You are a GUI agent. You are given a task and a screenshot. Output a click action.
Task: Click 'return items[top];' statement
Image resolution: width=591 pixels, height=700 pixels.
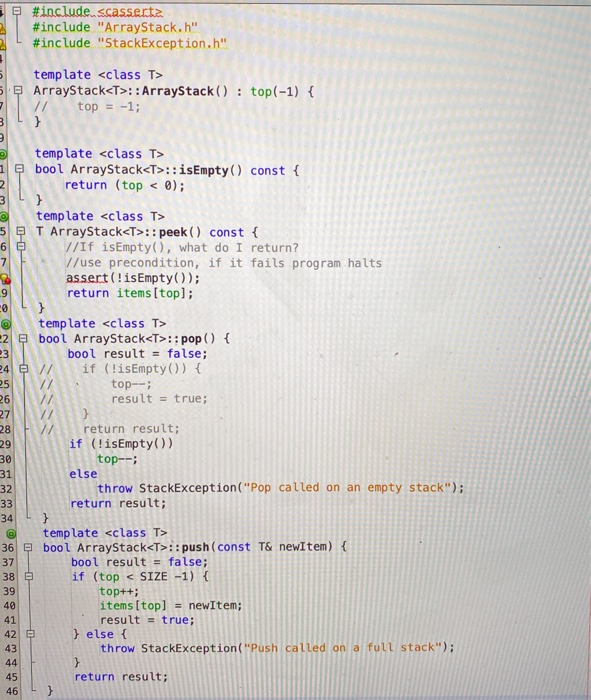[130, 293]
